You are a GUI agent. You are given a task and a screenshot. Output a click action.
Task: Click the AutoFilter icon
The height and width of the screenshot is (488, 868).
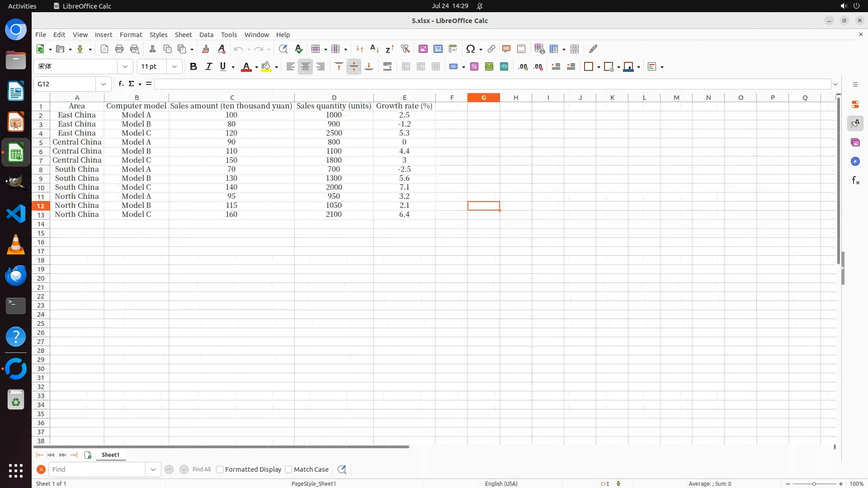pos(405,49)
